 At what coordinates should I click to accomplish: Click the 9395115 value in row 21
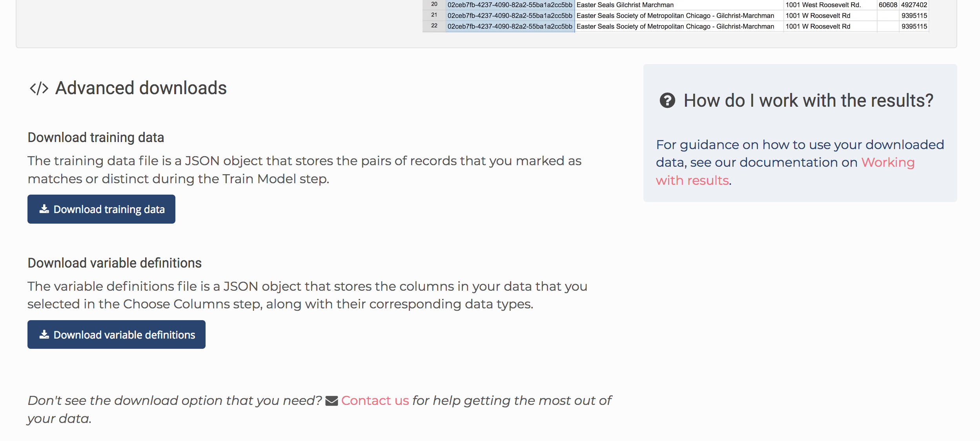point(914,16)
